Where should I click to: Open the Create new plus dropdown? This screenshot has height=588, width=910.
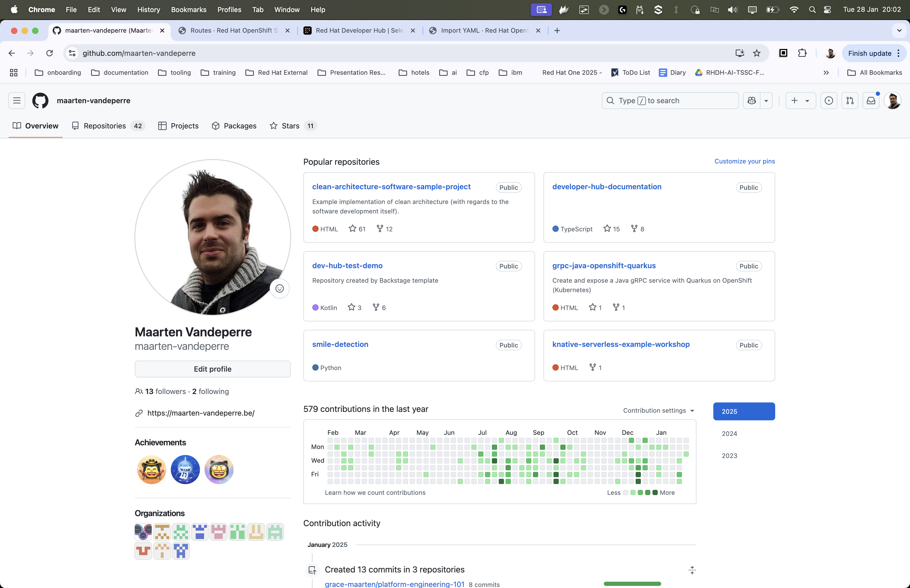click(x=800, y=101)
